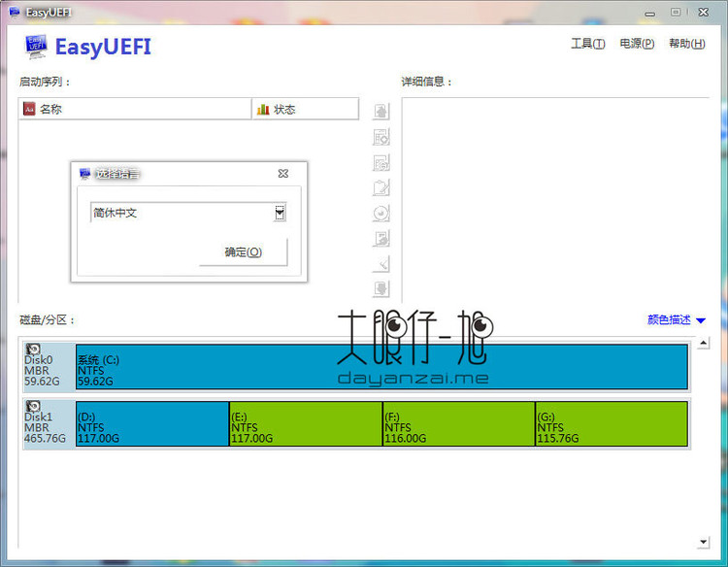Click the edit entry pencil icon

381,187
